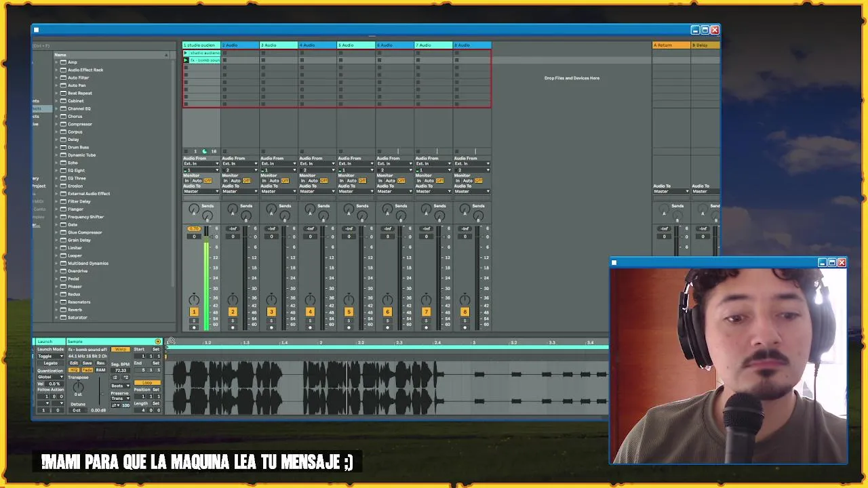Image resolution: width=868 pixels, height=488 pixels.
Task: Click track 1 Send A knob
Action: point(194,209)
